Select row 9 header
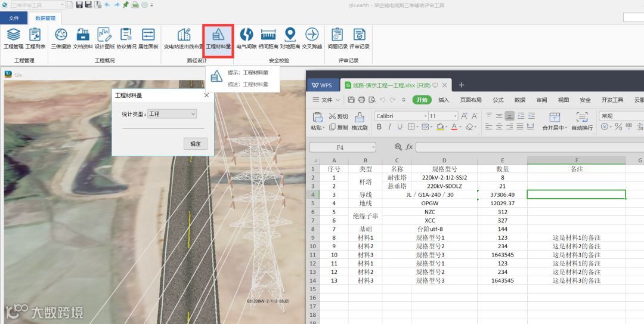 pos(312,237)
